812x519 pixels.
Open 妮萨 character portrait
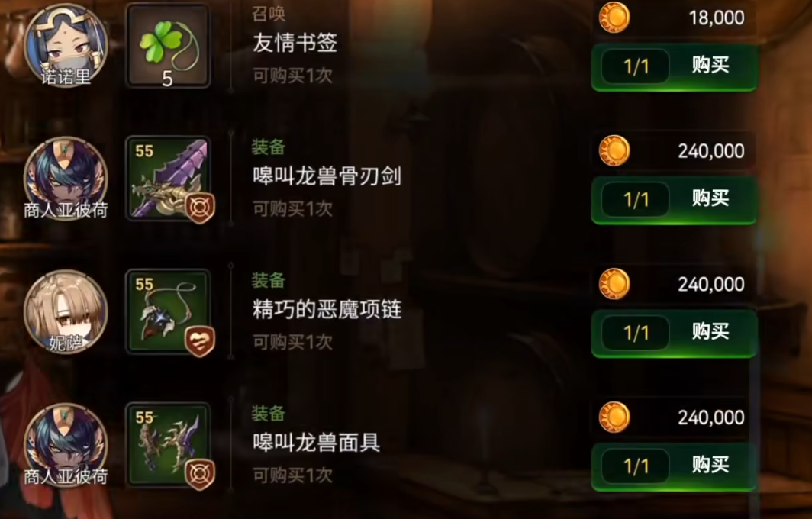(x=66, y=311)
